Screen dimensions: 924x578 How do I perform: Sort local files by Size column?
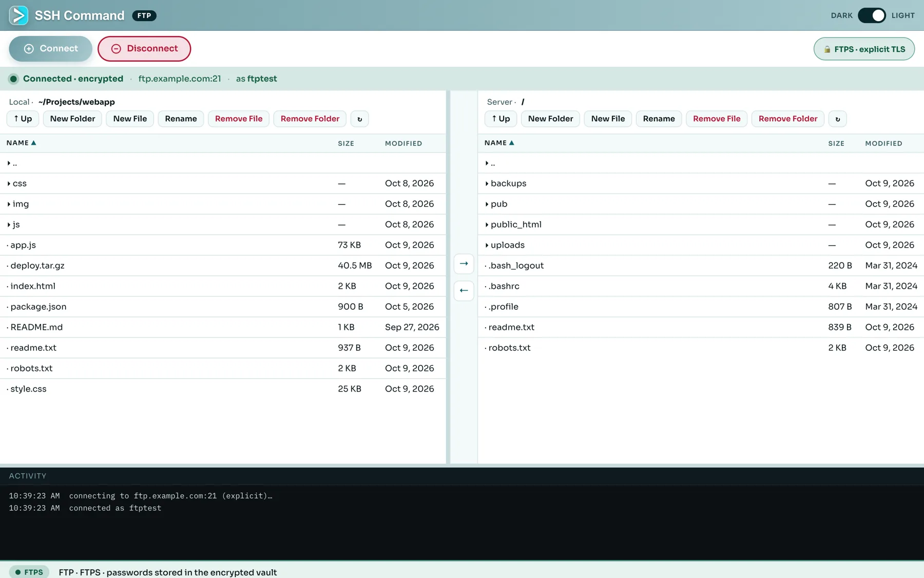click(x=346, y=143)
